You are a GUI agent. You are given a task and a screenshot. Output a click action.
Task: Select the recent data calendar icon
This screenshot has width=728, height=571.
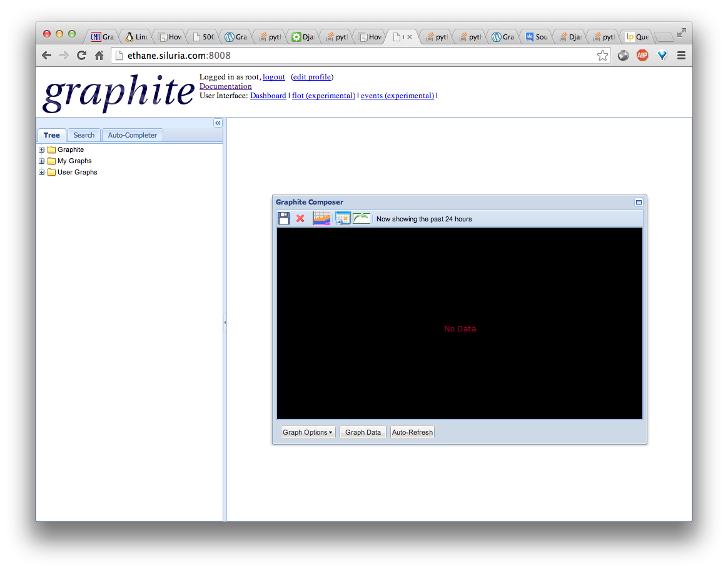[343, 218]
